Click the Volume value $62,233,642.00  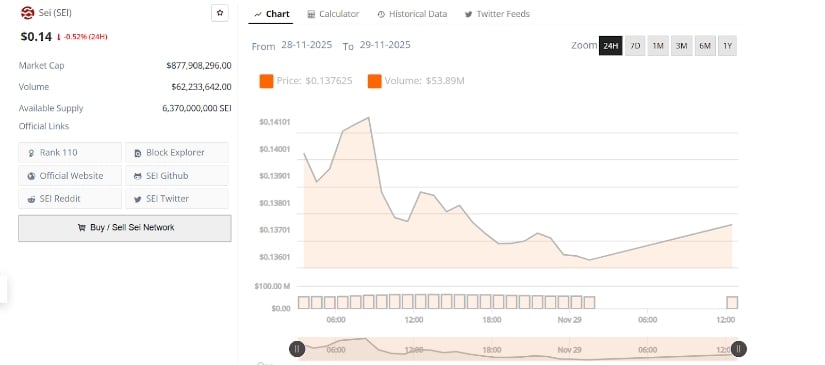201,87
